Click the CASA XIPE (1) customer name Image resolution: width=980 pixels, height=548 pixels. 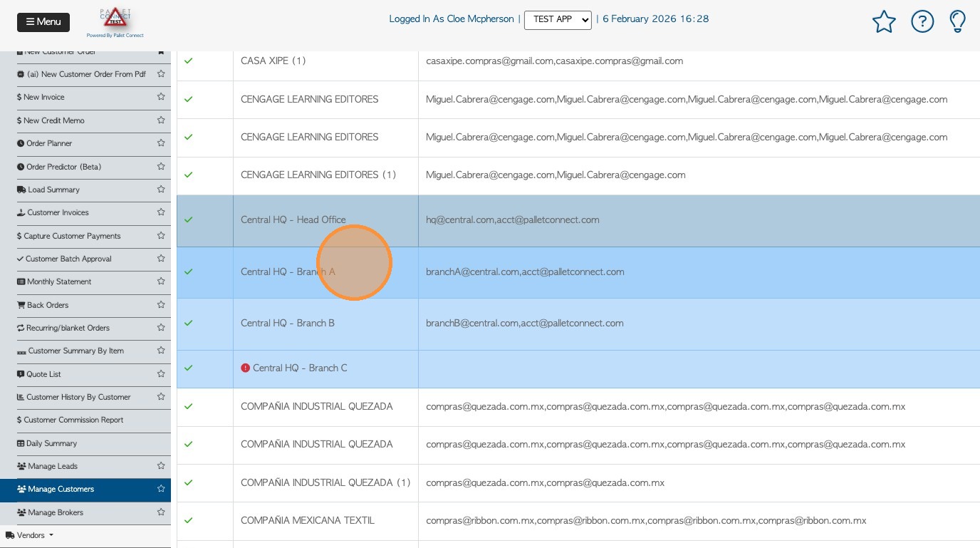click(x=273, y=61)
